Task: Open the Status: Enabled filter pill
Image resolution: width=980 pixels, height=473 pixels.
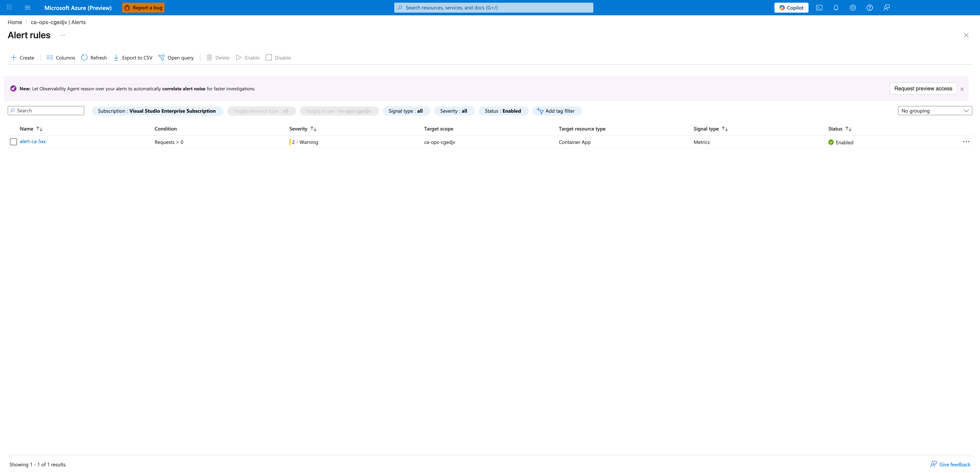Action: point(503,111)
